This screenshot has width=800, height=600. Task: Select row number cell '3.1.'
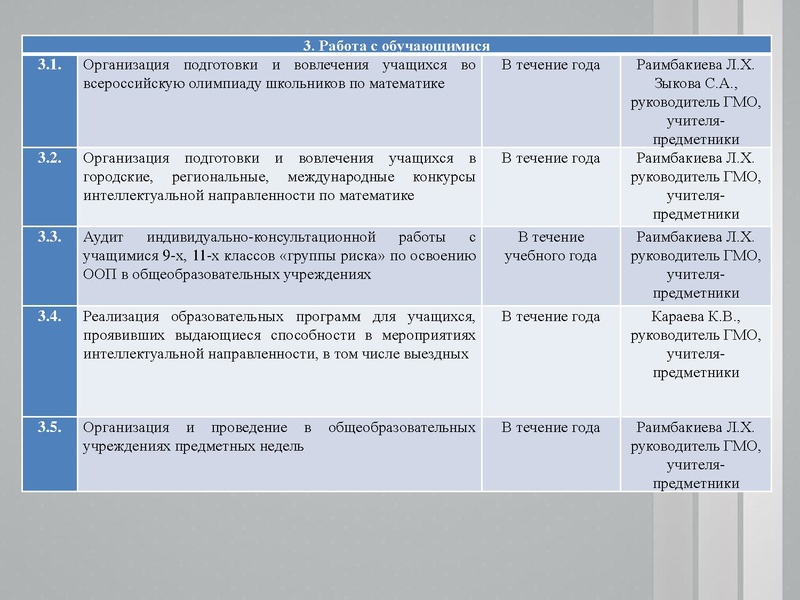(51, 62)
